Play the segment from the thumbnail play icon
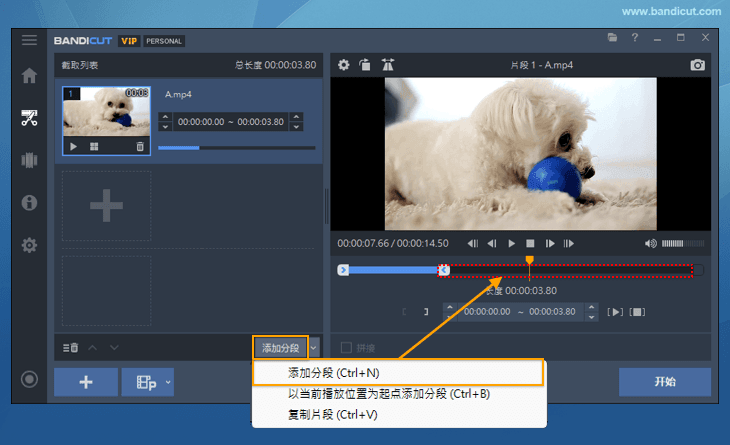This screenshot has width=730, height=445. coord(73,146)
